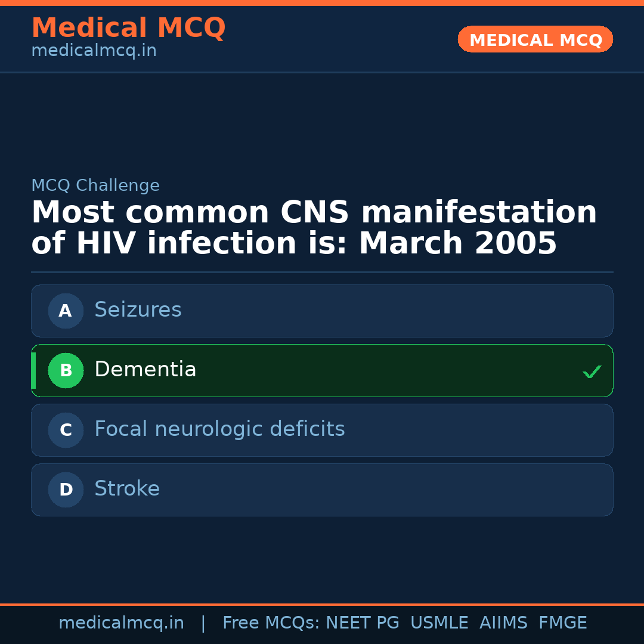This screenshot has width=644, height=644.
Task: Click the green checkmark on Dementia
Action: click(x=592, y=371)
